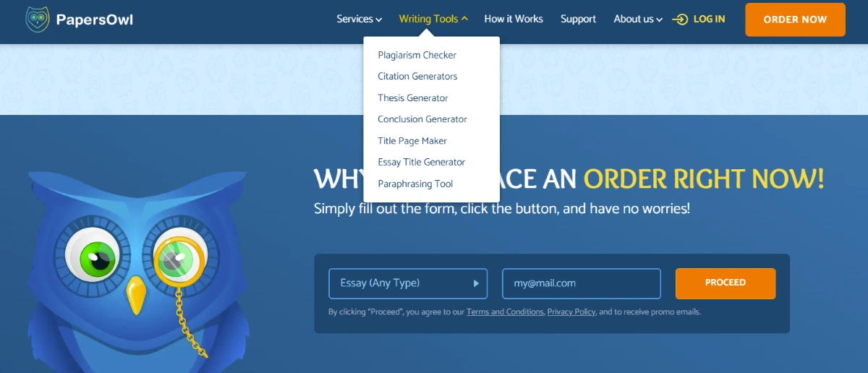Click the login arrow icon
Screen dimensions: 868x373
click(x=680, y=20)
